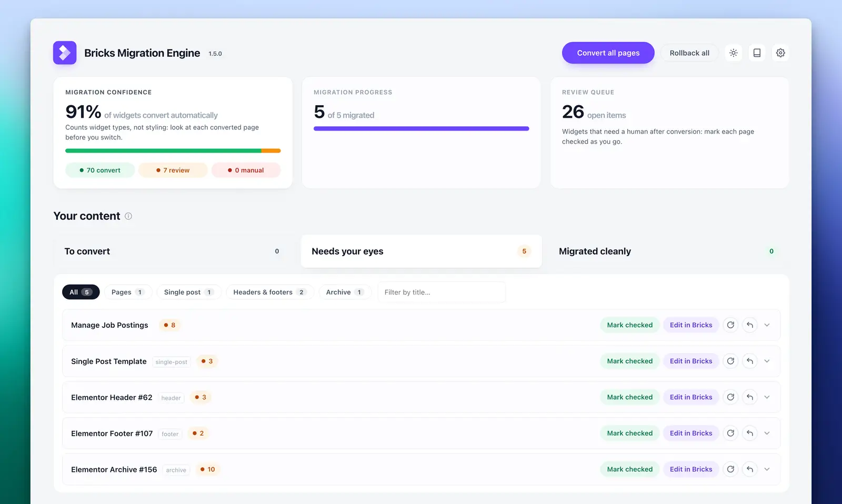Toggle the light/dark theme sun icon
The height and width of the screenshot is (504, 842).
(733, 53)
